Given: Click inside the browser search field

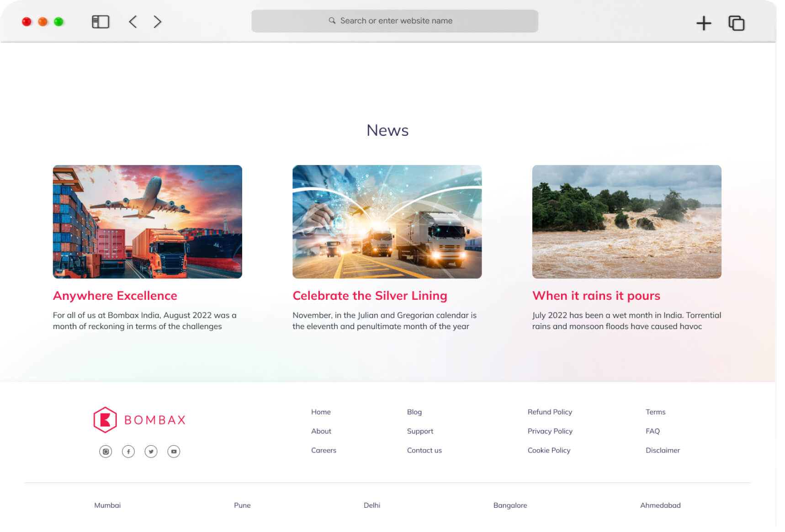Looking at the screenshot, I should (x=394, y=21).
